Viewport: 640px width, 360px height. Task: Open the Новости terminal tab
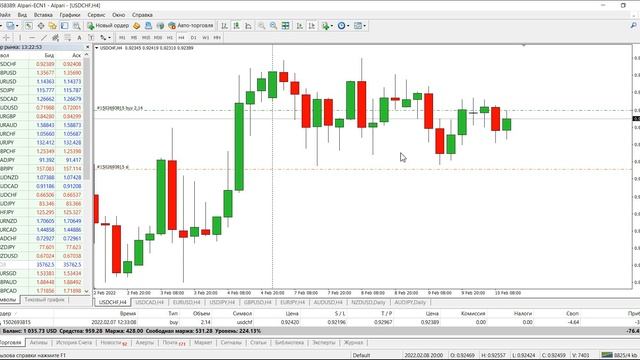[113, 343]
